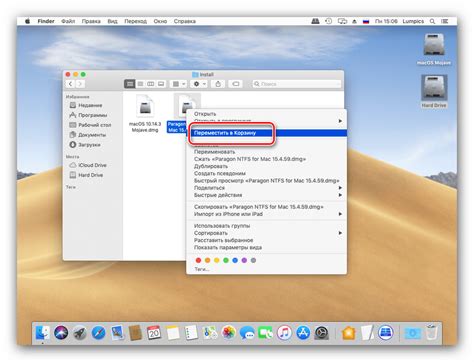Image resolution: width=474 pixels, height=362 pixels.
Task: Expand the Быстрые действия submenu
Action: [266, 195]
